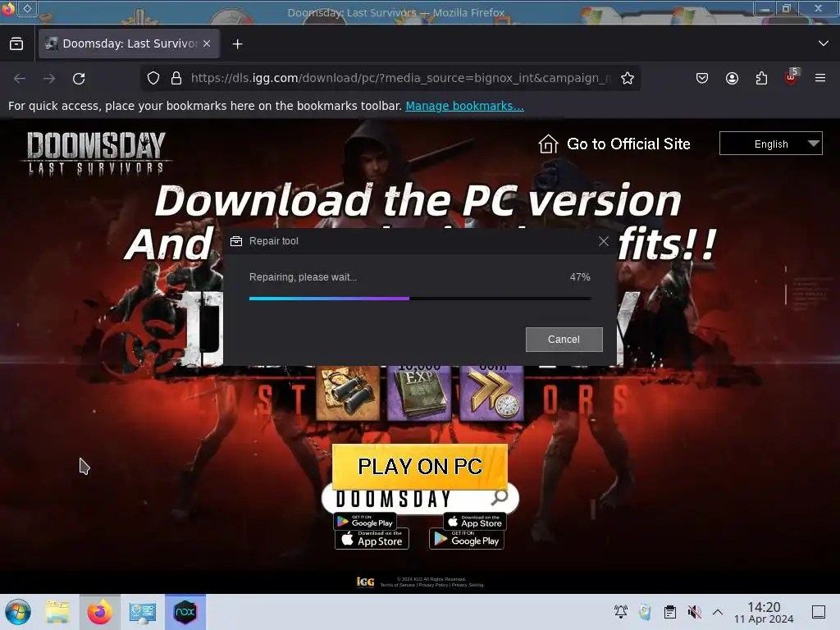Click the binoculars reward icon
This screenshot has width=840, height=630.
coord(348,393)
